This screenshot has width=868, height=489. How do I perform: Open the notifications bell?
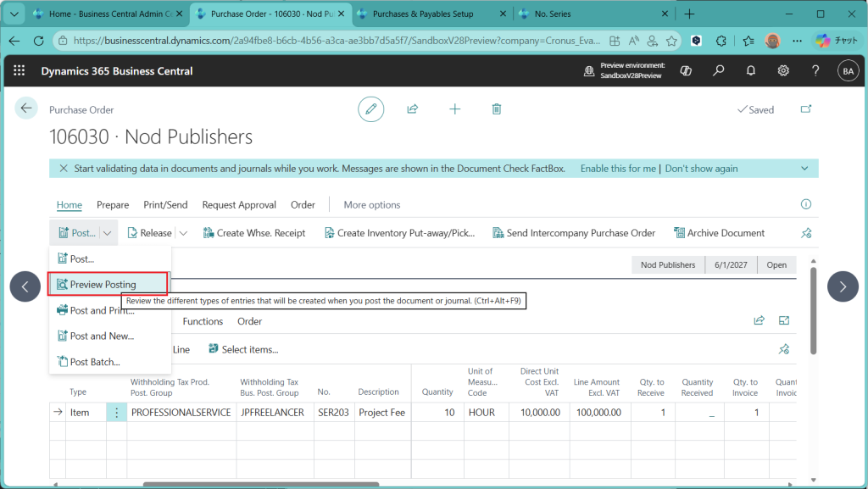click(751, 71)
